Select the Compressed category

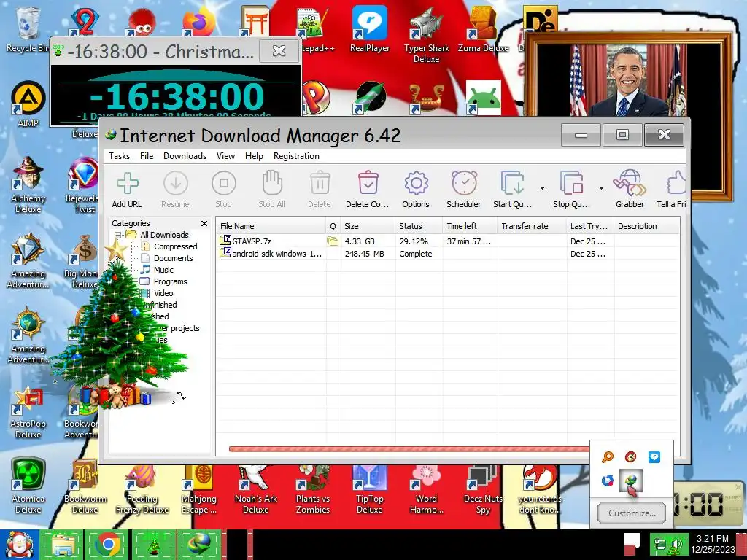(175, 246)
